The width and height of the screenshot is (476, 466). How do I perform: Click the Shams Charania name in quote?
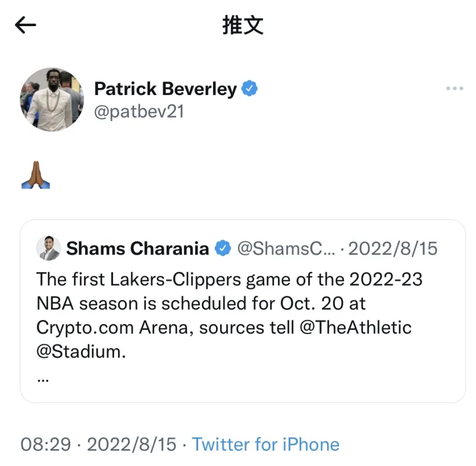pos(137,248)
